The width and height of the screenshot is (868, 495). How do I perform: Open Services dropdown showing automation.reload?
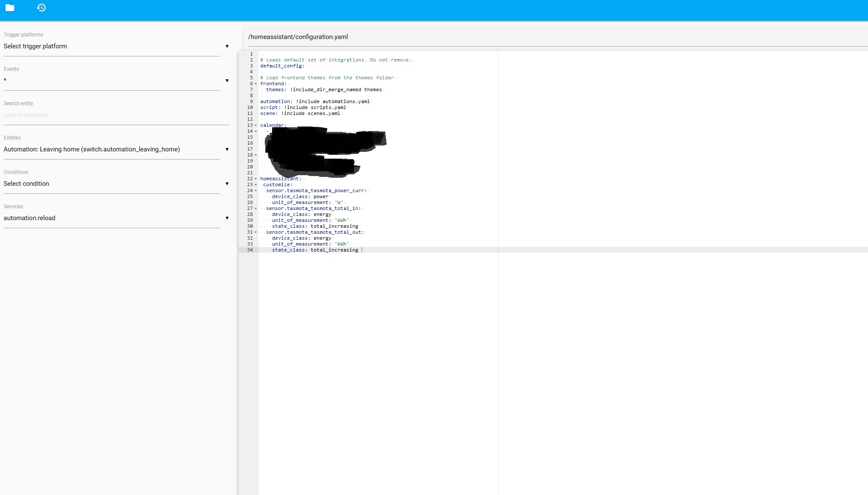pos(112,218)
